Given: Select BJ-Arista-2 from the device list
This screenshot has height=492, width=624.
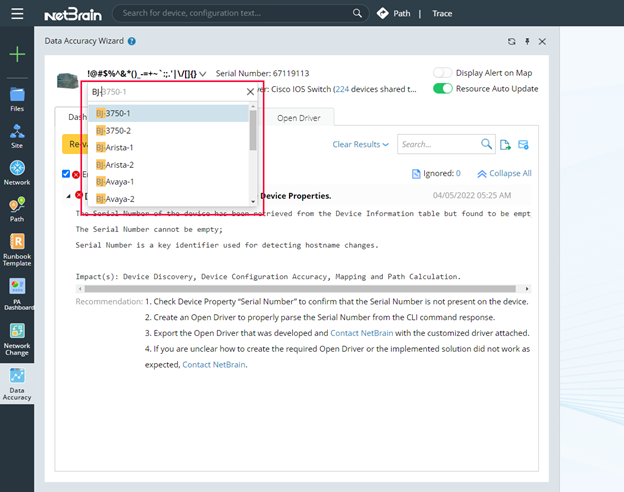Looking at the screenshot, I should (168, 165).
